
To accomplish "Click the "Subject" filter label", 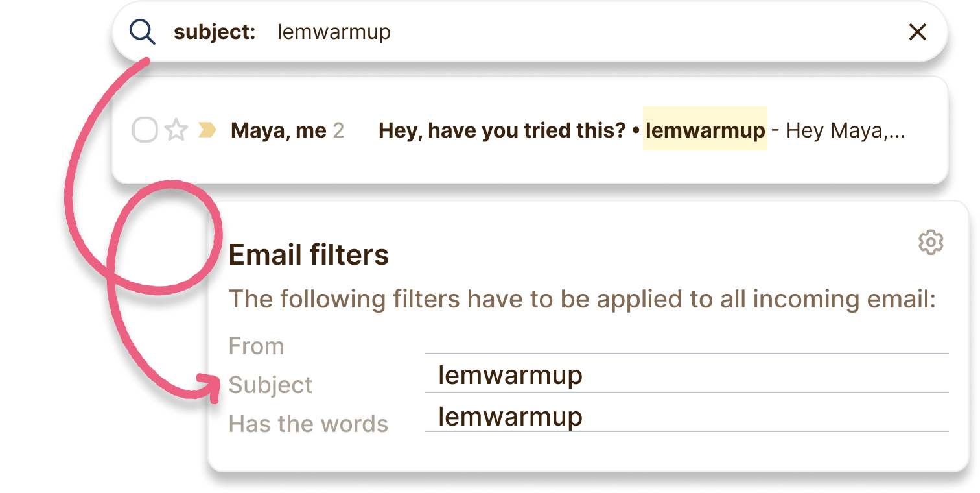I will point(270,385).
